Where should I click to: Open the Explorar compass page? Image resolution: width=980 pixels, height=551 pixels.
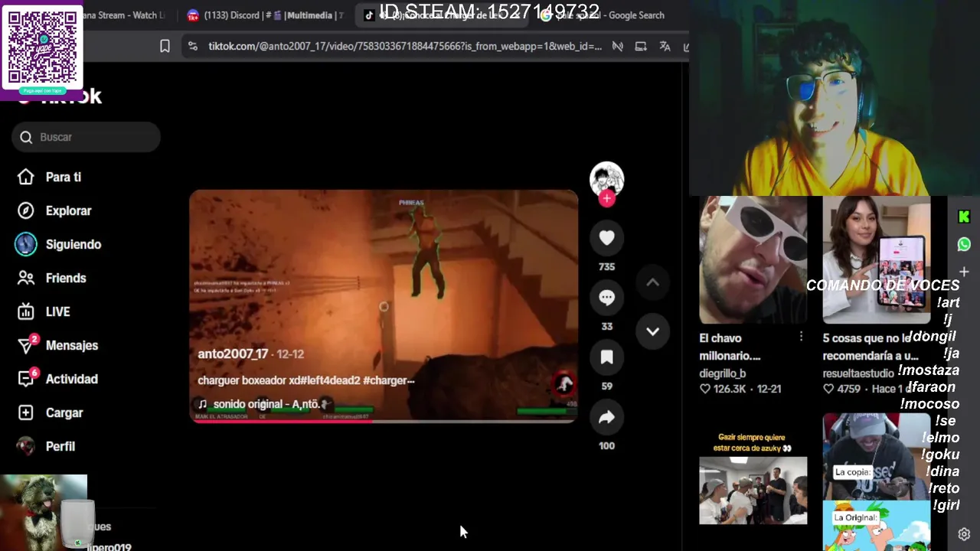pos(54,210)
